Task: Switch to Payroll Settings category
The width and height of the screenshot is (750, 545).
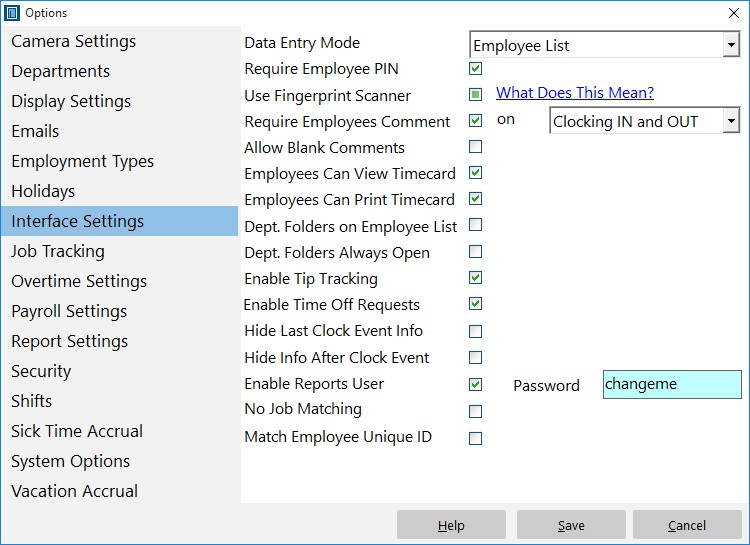Action: click(69, 311)
